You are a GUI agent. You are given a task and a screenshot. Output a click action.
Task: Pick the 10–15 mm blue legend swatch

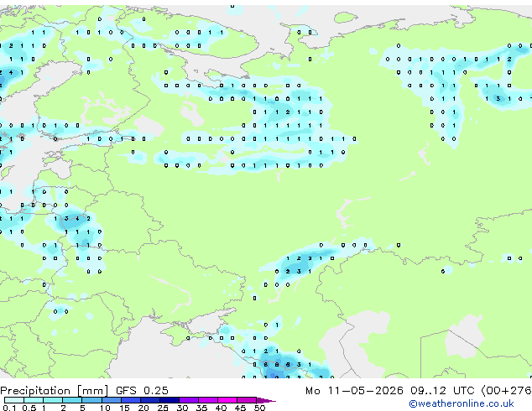[112, 400]
